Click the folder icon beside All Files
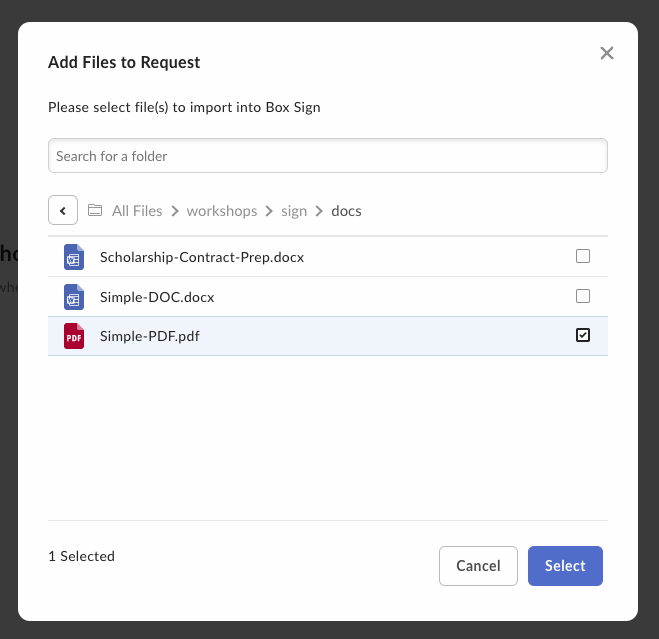The width and height of the screenshot is (659, 639). 95,211
